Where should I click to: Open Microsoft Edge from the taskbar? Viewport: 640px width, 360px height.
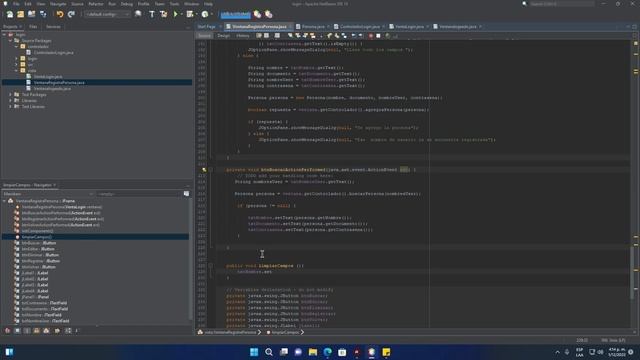pos(327,352)
